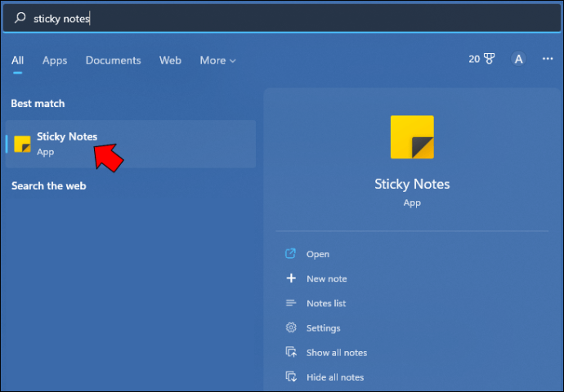Screen dimensions: 564x392
Task: Select Hide all notes
Action: pos(335,377)
